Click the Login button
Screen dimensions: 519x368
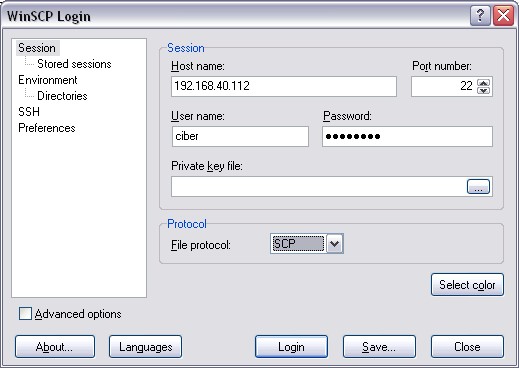[x=291, y=347]
